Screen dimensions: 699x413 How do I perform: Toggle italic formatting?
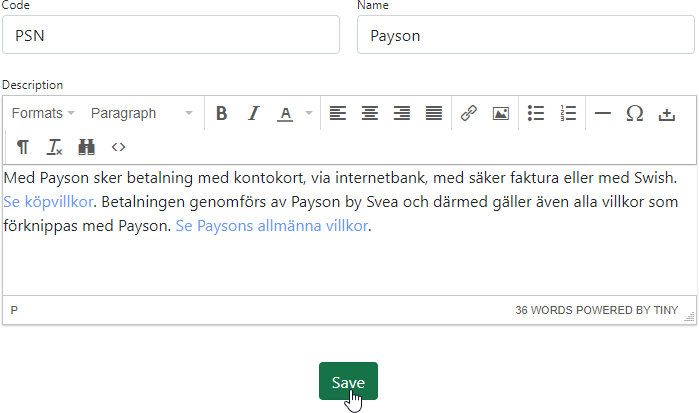(x=253, y=114)
